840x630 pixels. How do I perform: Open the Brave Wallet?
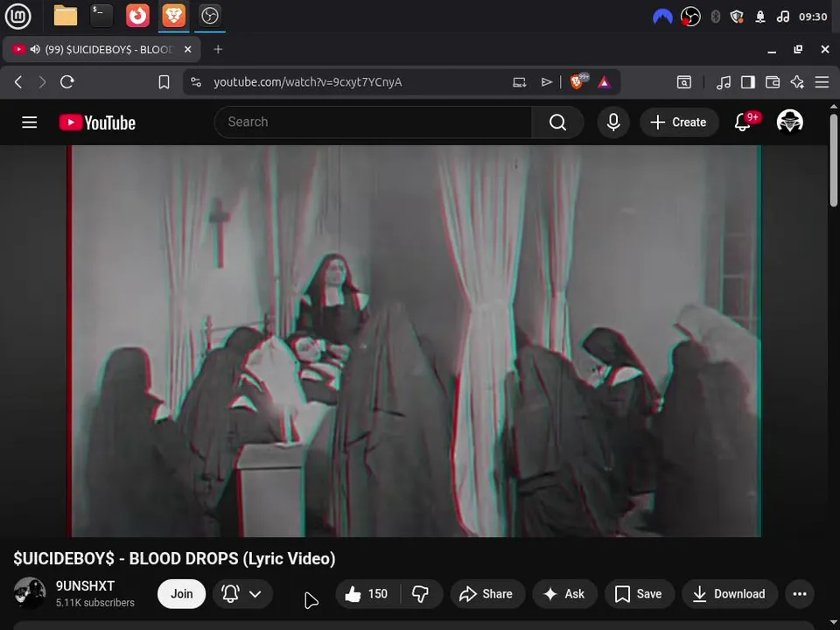click(773, 82)
